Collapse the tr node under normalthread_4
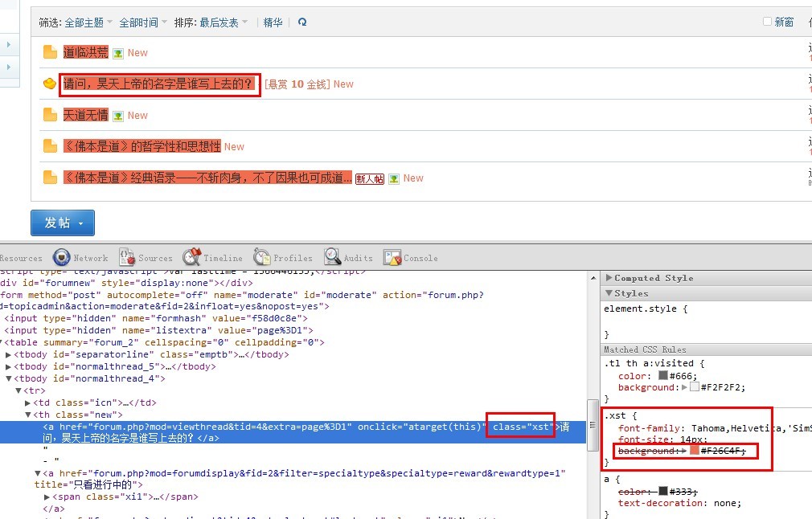Screen dimensions: 812x519 (18, 390)
